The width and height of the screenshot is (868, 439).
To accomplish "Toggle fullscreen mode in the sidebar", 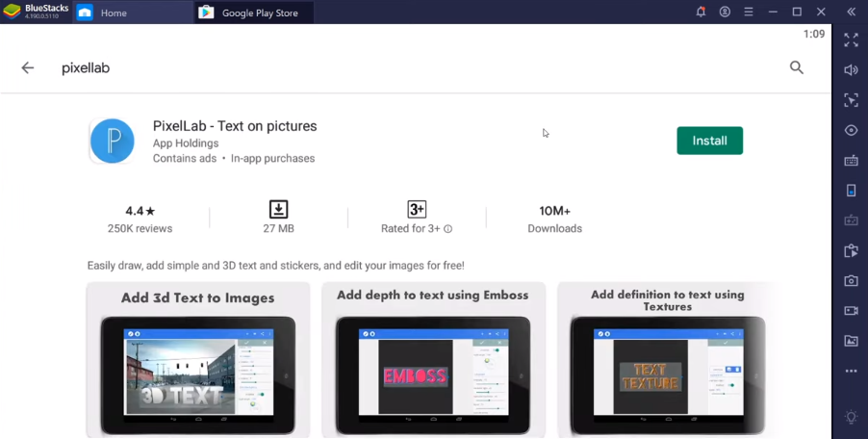I will (x=851, y=39).
